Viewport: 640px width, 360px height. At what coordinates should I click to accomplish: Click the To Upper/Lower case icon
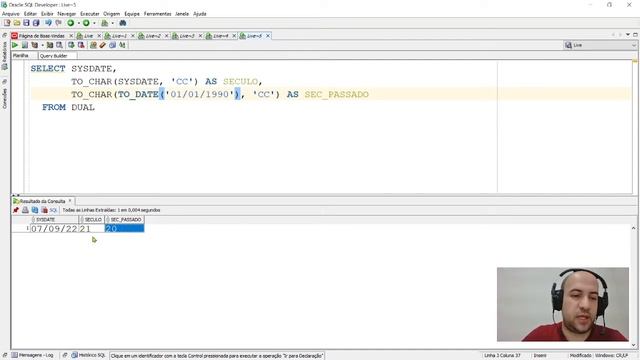(122, 45)
